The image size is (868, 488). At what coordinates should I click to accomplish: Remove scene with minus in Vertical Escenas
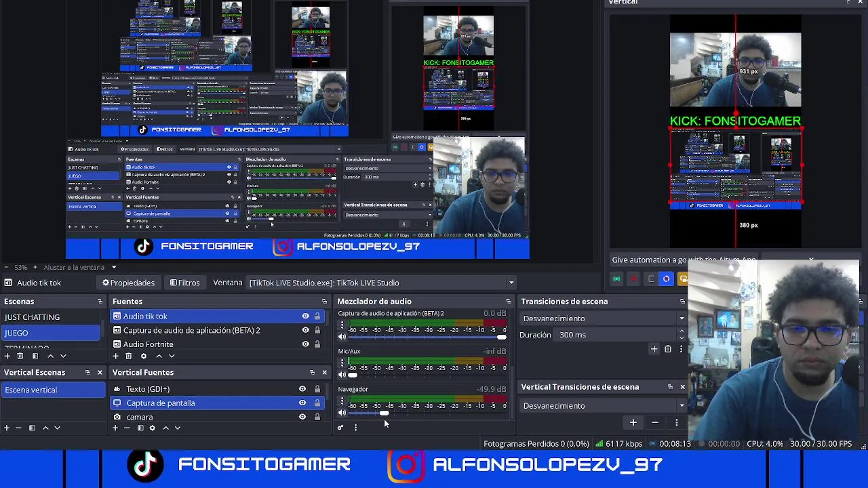click(x=18, y=428)
